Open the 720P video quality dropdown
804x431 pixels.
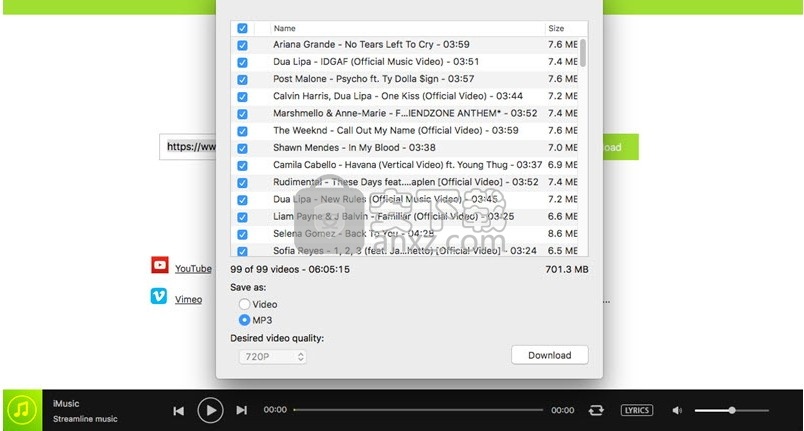272,357
